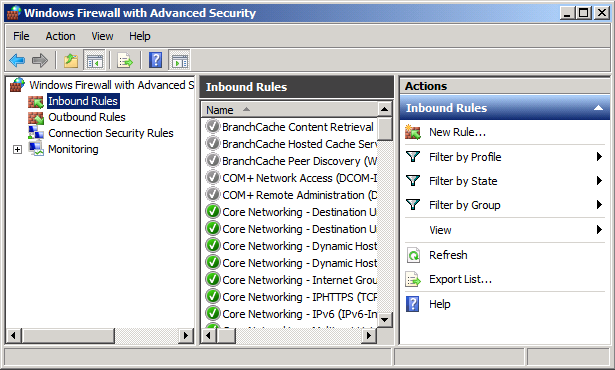Viewport: 615px width, 370px height.
Task: Select Monitoring in the console tree
Action: [73, 149]
